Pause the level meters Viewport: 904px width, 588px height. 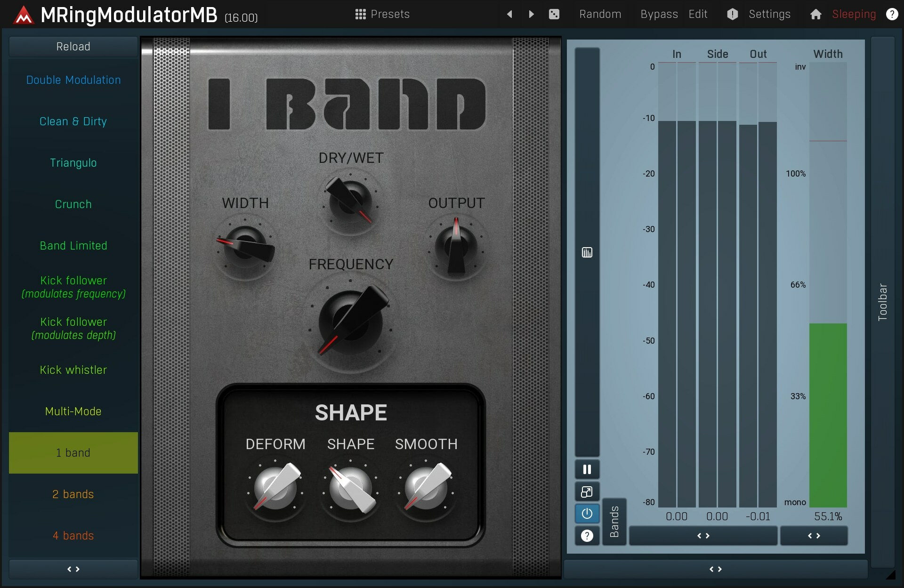587,469
